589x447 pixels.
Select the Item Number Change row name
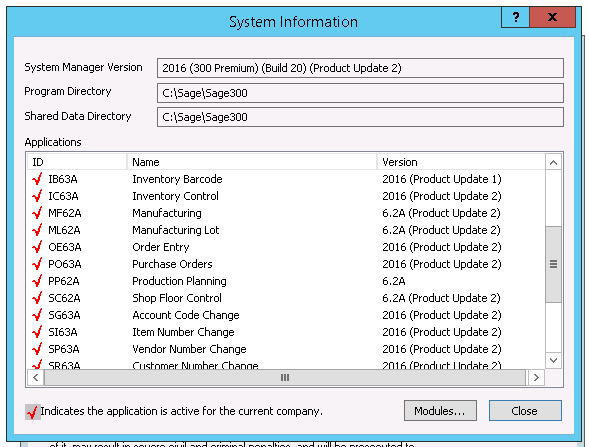click(183, 332)
